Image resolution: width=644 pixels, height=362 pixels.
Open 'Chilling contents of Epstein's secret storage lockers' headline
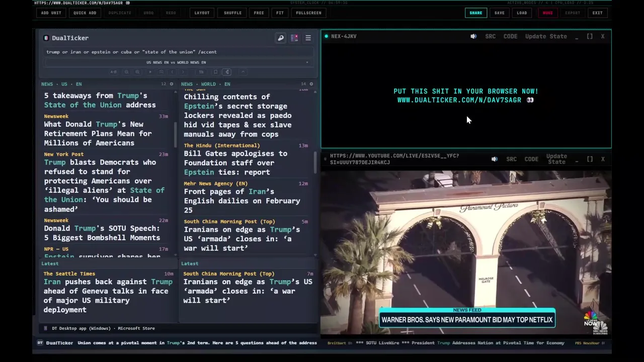[x=237, y=115]
